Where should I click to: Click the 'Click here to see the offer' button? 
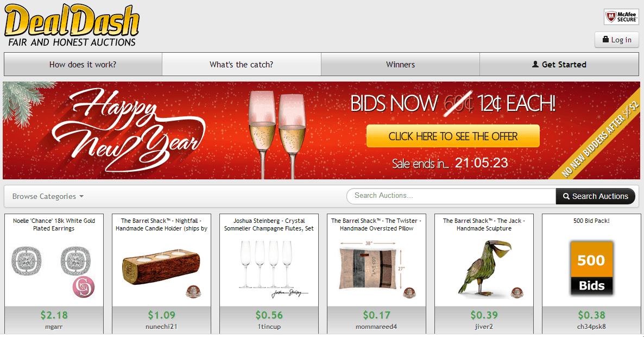pyautogui.click(x=453, y=136)
